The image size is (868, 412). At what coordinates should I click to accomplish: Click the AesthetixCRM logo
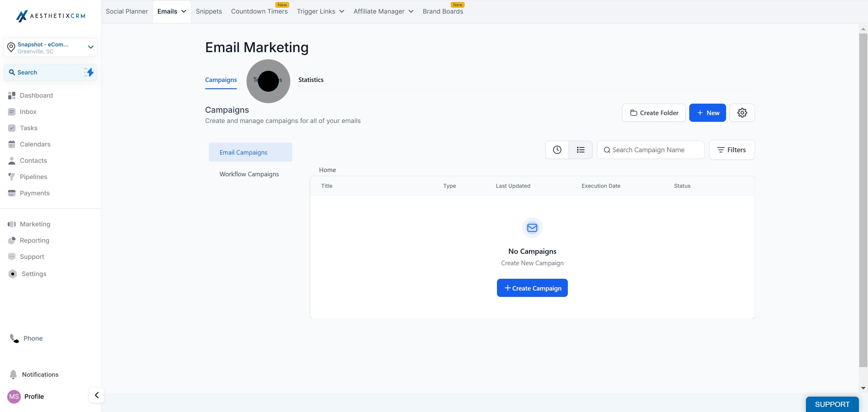[51, 16]
